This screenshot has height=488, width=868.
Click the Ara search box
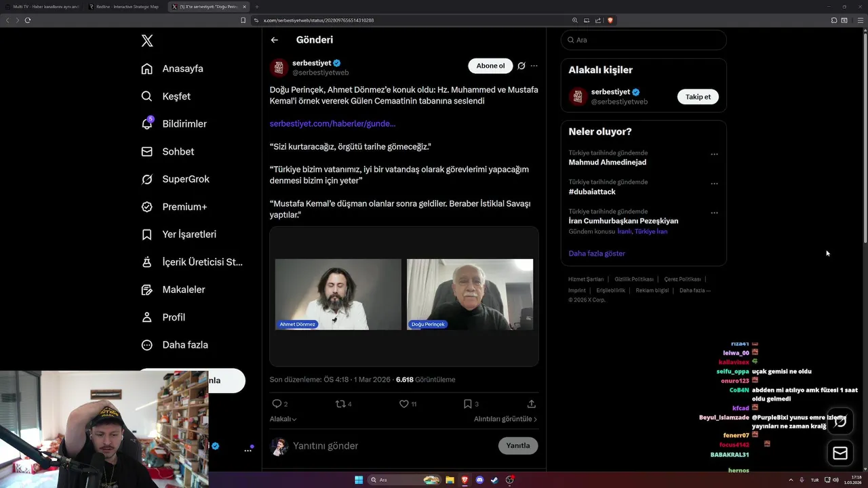click(644, 40)
